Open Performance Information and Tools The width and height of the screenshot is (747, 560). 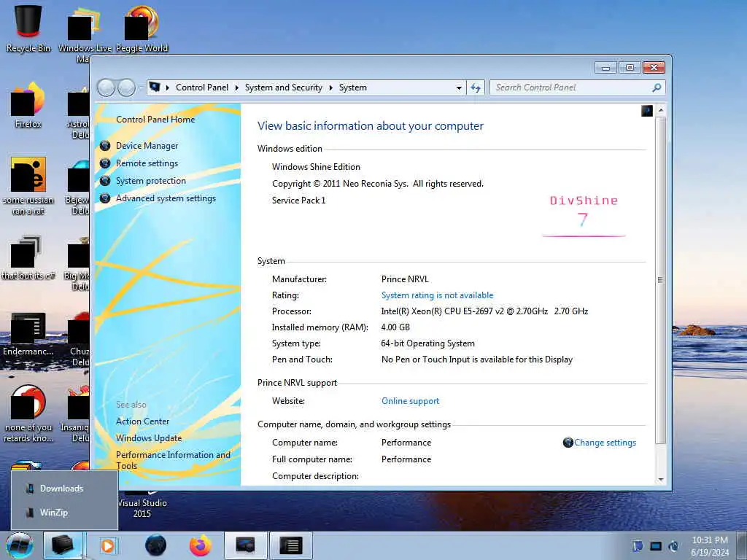coord(173,460)
